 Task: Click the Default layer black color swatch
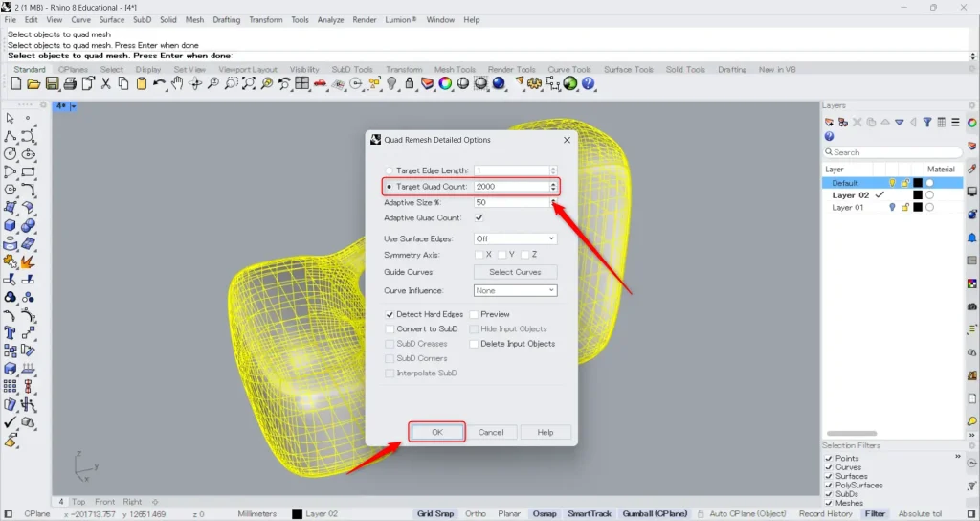coord(918,183)
